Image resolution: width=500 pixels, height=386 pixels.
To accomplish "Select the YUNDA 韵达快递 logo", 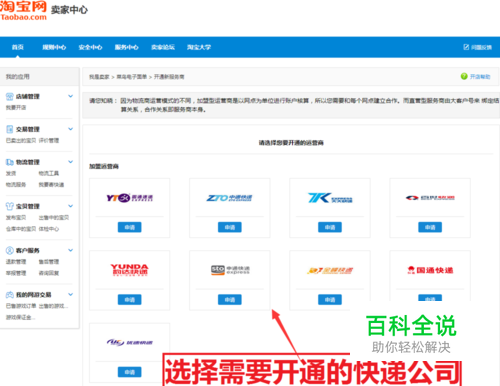I will click(130, 270).
